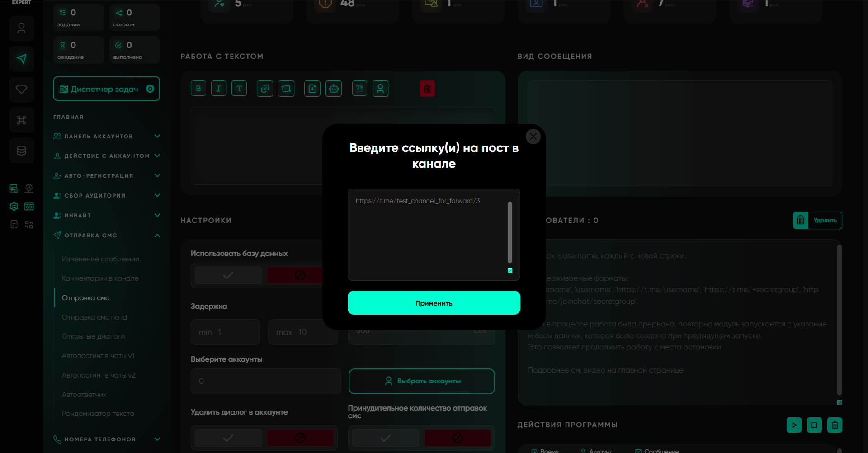Collapse the 'Отправка смс' section chevron
Image resolution: width=868 pixels, height=453 pixels.
[x=157, y=236]
